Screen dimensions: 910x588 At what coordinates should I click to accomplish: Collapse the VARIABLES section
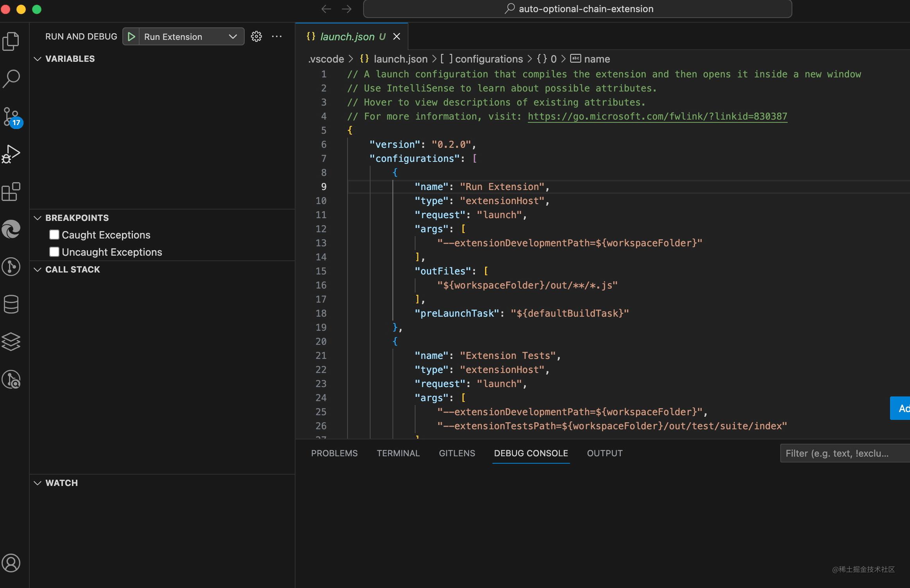point(38,59)
